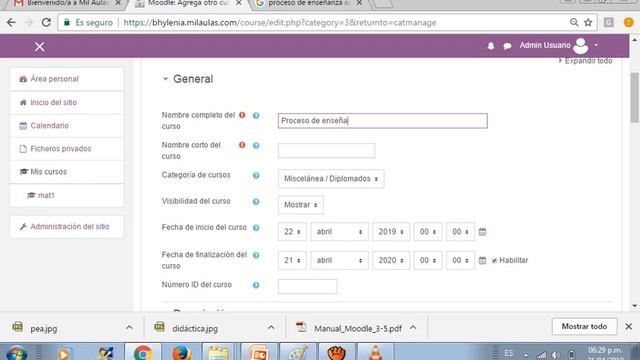The image size is (640, 360).
Task: Click help icon for Fecha de finalización del curso
Action: pyautogui.click(x=256, y=255)
